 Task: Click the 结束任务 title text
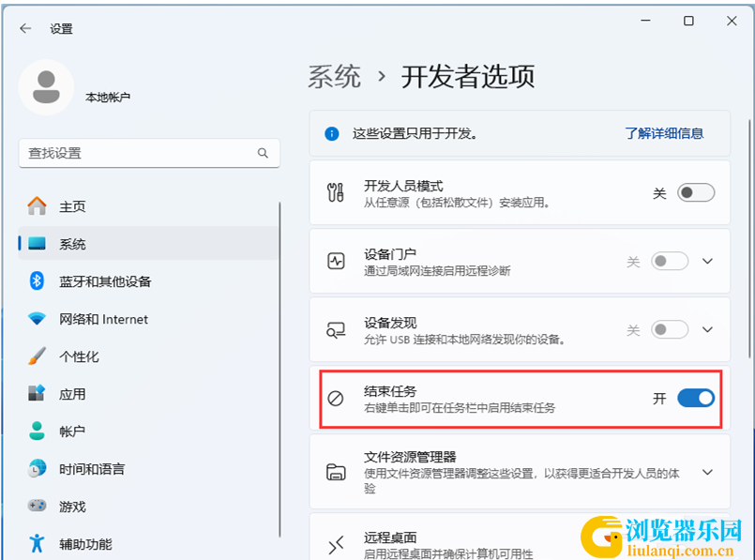(390, 391)
